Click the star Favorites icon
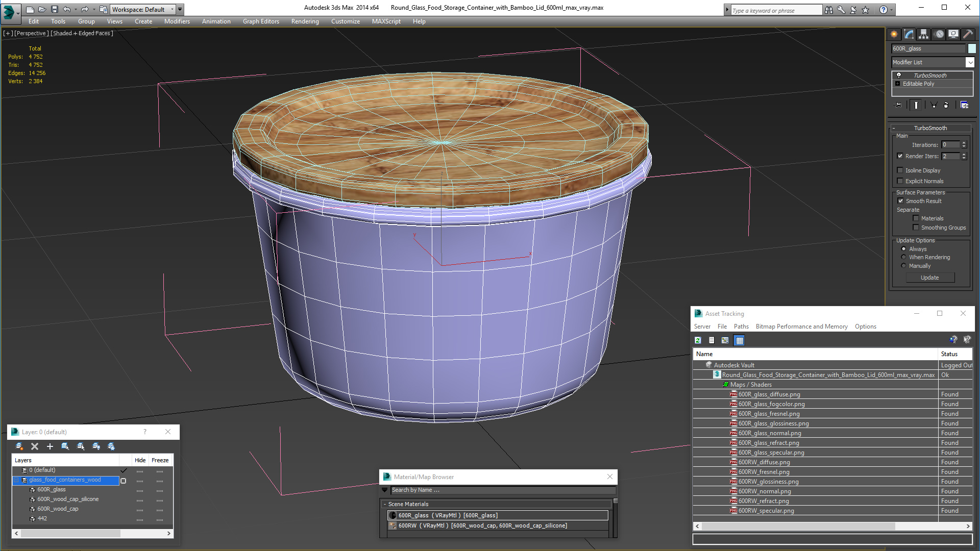The width and height of the screenshot is (980, 551). pyautogui.click(x=866, y=10)
